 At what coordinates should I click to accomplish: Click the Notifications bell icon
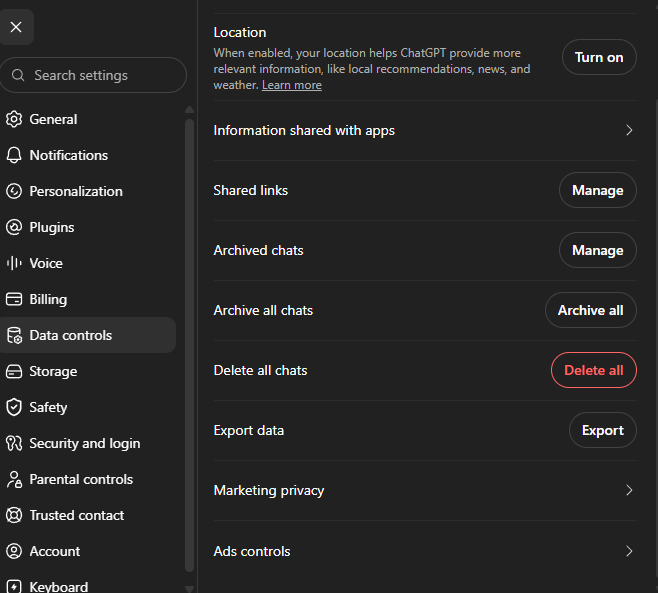pos(14,155)
